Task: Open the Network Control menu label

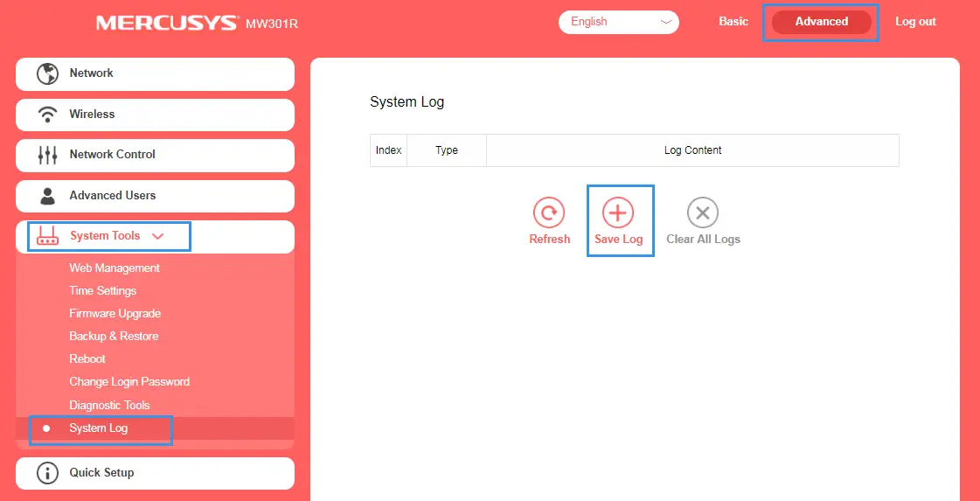Action: coord(113,155)
